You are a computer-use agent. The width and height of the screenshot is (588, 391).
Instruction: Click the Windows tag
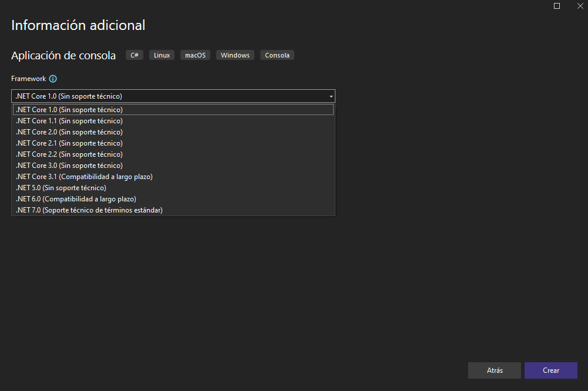[235, 55]
